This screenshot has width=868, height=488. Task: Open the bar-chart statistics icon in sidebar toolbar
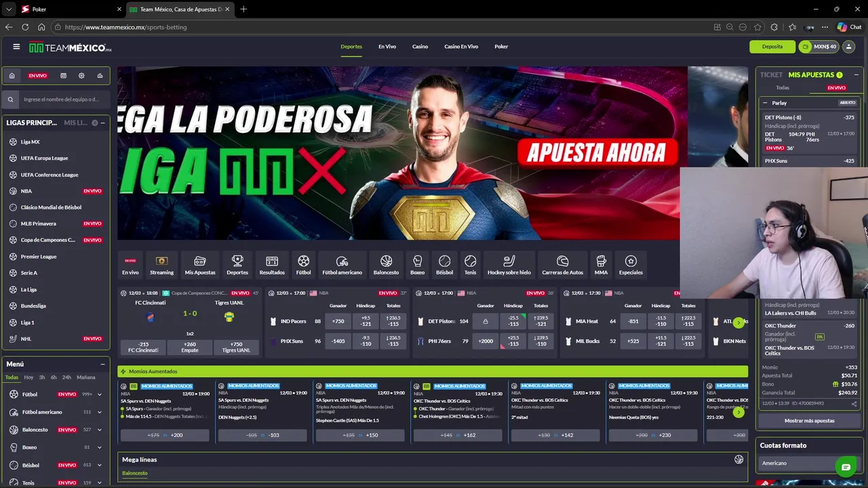(100, 75)
